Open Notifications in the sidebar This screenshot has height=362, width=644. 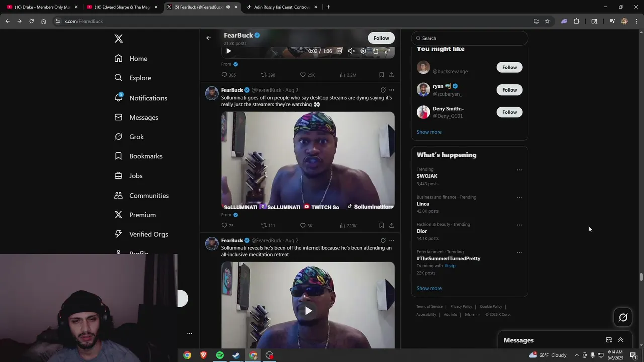pyautogui.click(x=140, y=98)
